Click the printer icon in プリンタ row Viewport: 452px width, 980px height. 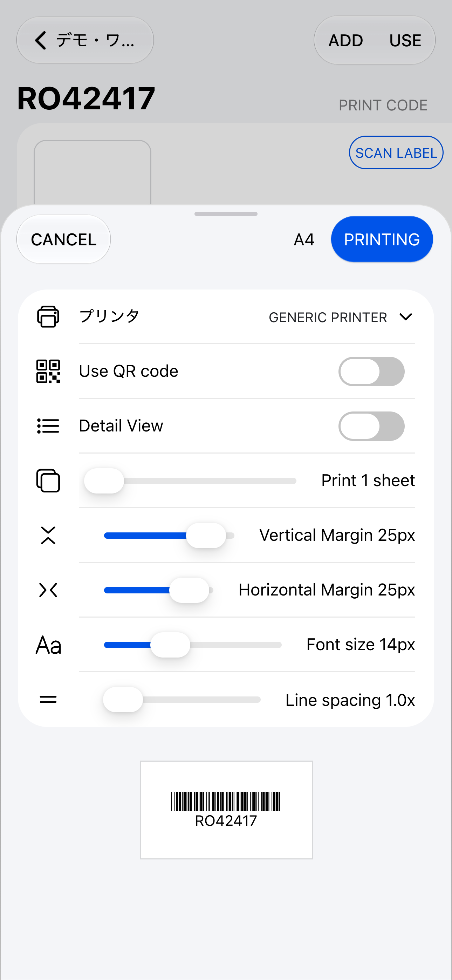pyautogui.click(x=48, y=317)
